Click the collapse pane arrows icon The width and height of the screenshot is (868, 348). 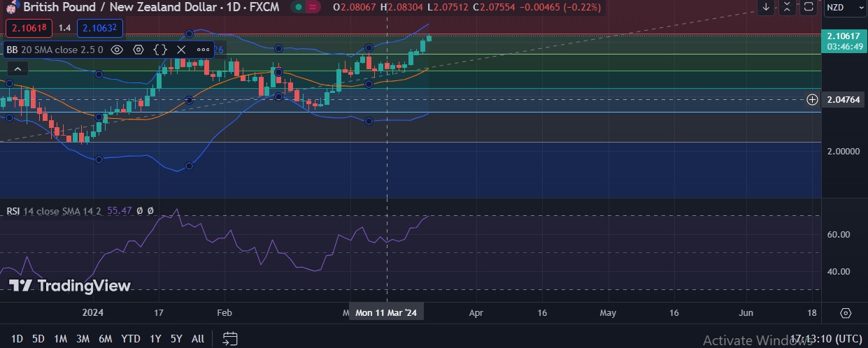coord(788,7)
